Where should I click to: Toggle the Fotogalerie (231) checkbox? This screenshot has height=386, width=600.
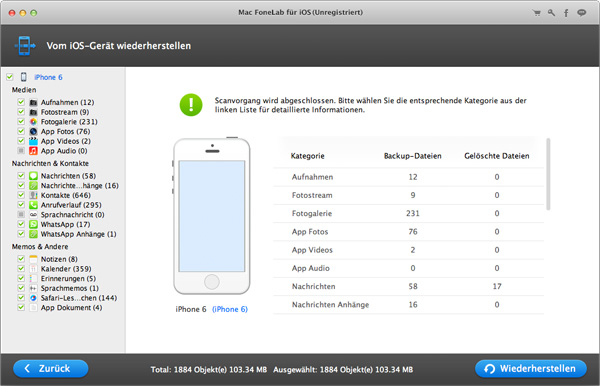tap(21, 122)
